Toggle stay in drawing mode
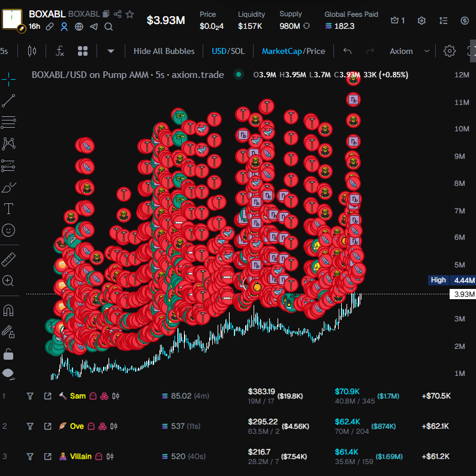The width and height of the screenshot is (476, 476). click(8, 332)
